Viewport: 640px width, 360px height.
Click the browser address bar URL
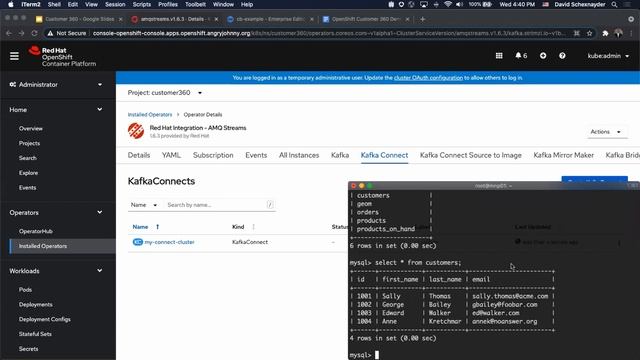tap(329, 33)
